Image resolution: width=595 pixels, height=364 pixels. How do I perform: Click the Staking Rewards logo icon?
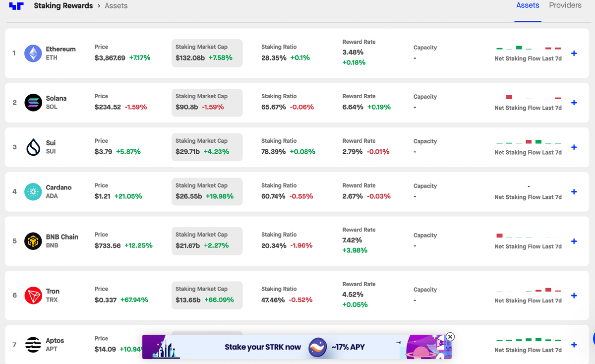click(x=16, y=6)
